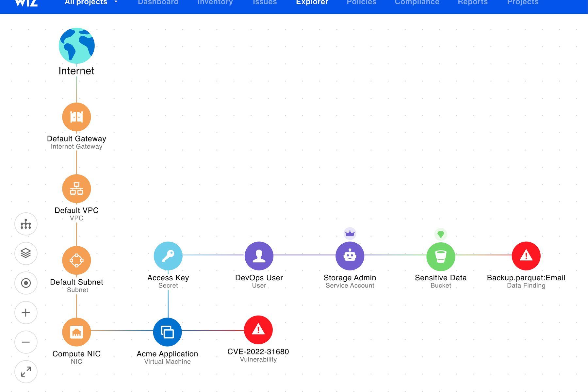588x392 pixels.
Task: Select the Compute NIC node icon
Action: (76, 332)
